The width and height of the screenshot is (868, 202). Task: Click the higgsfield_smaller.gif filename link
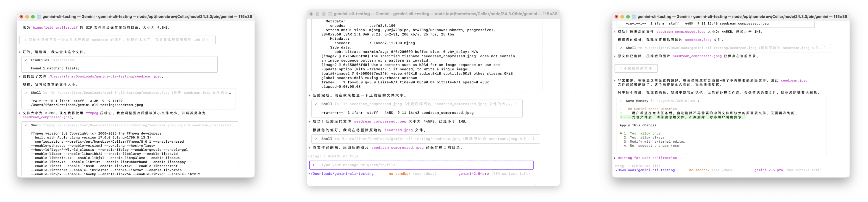55,28
